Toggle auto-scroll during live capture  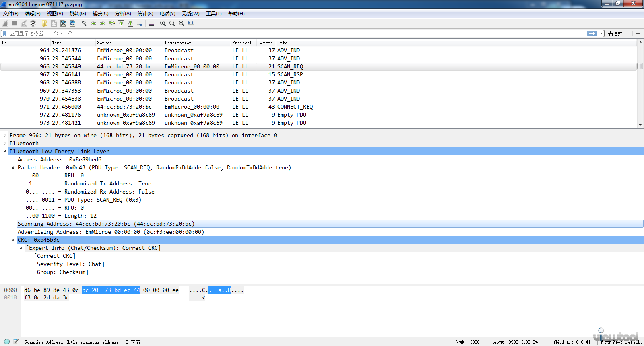point(140,23)
